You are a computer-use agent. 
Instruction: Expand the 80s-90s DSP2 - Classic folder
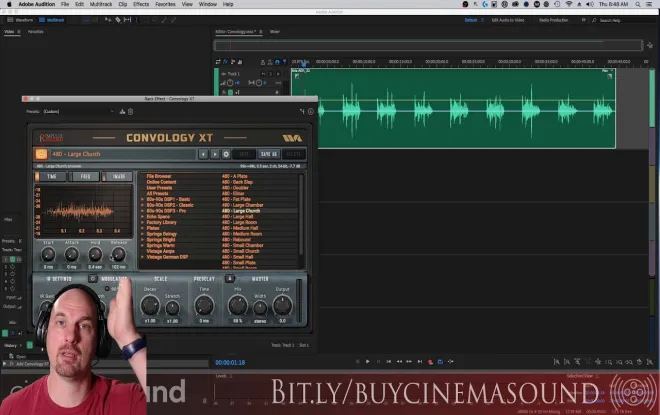(x=142, y=205)
